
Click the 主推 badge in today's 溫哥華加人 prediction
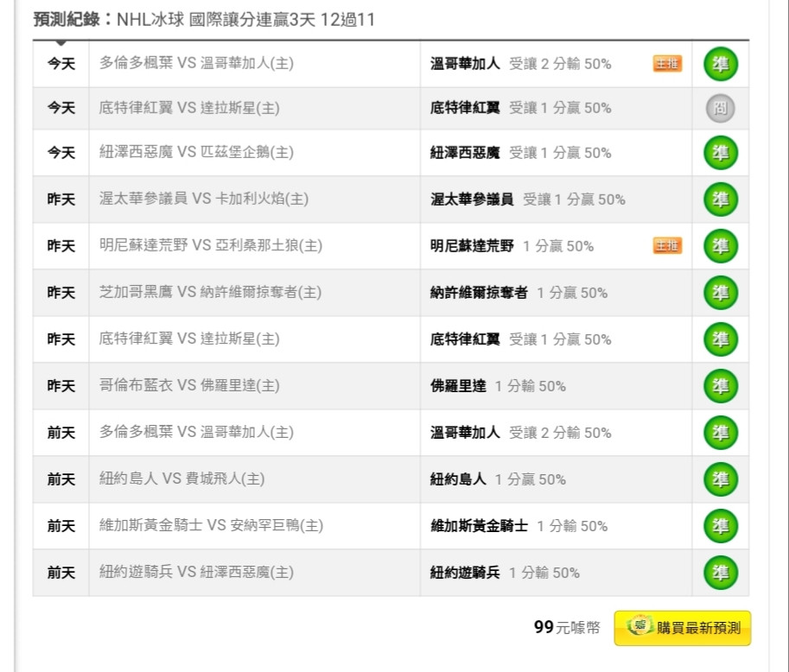coord(667,63)
